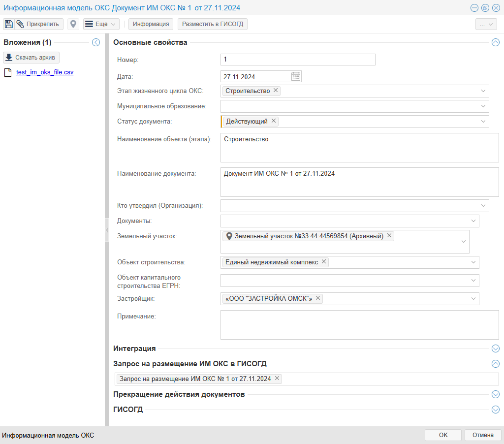Click into the Примечание text area

click(359, 324)
